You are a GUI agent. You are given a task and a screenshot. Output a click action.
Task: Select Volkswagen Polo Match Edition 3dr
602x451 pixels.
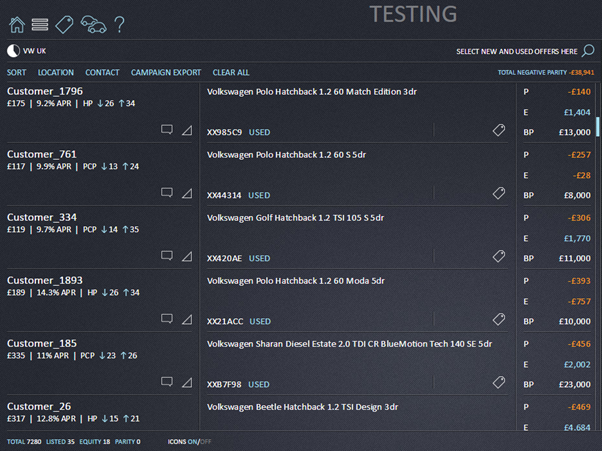point(312,92)
